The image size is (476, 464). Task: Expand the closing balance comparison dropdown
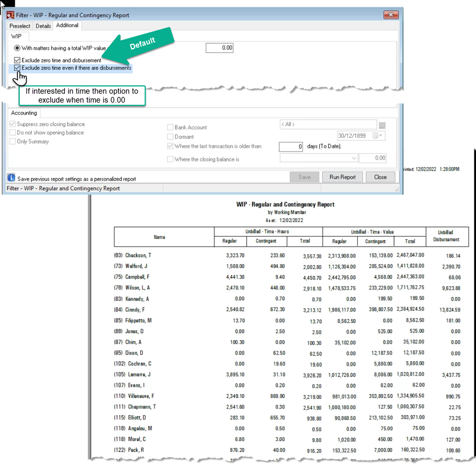pyautogui.click(x=354, y=158)
